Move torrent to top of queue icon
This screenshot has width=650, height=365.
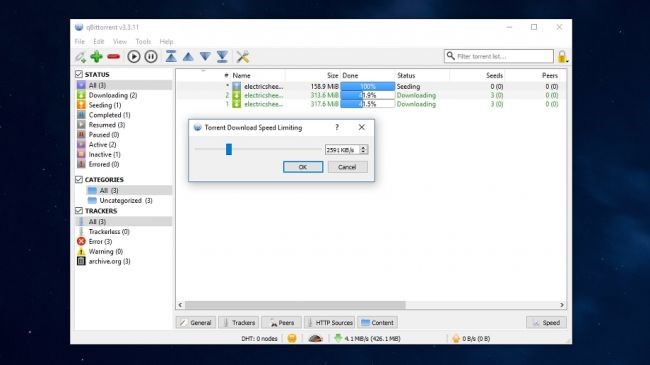coord(171,56)
